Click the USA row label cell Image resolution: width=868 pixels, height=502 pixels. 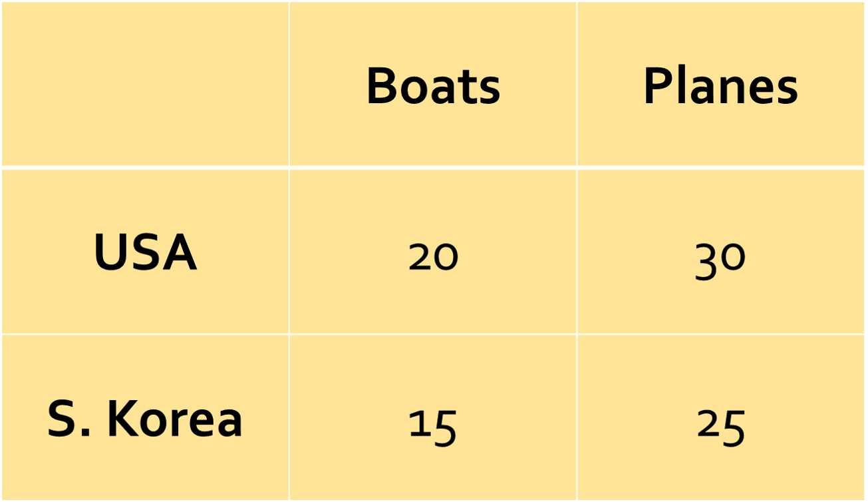pyautogui.click(x=145, y=252)
